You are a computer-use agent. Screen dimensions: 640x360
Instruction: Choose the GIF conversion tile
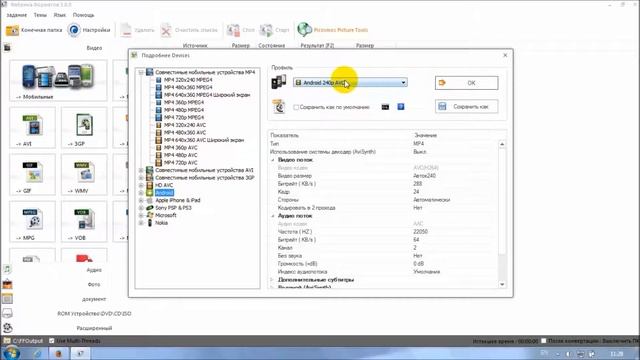[32, 175]
